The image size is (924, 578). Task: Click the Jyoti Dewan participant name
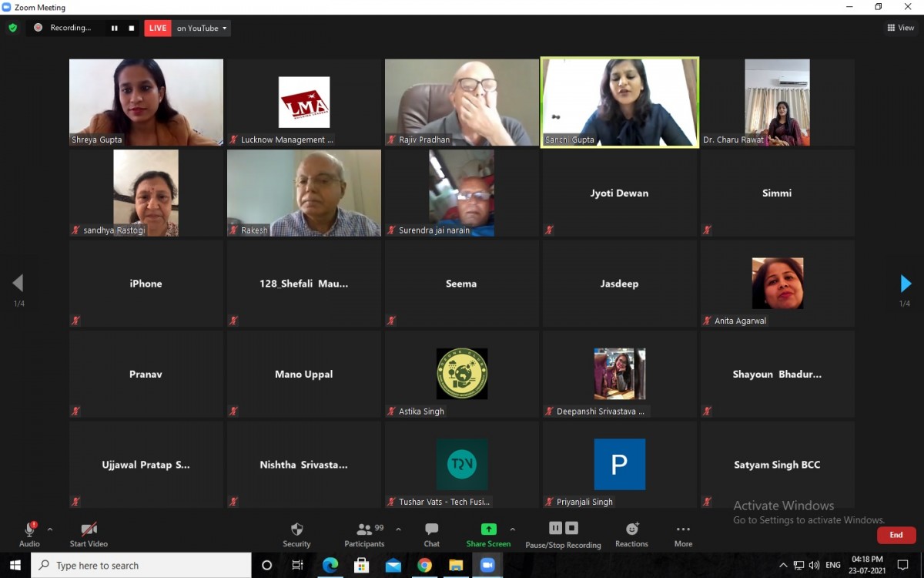click(619, 193)
